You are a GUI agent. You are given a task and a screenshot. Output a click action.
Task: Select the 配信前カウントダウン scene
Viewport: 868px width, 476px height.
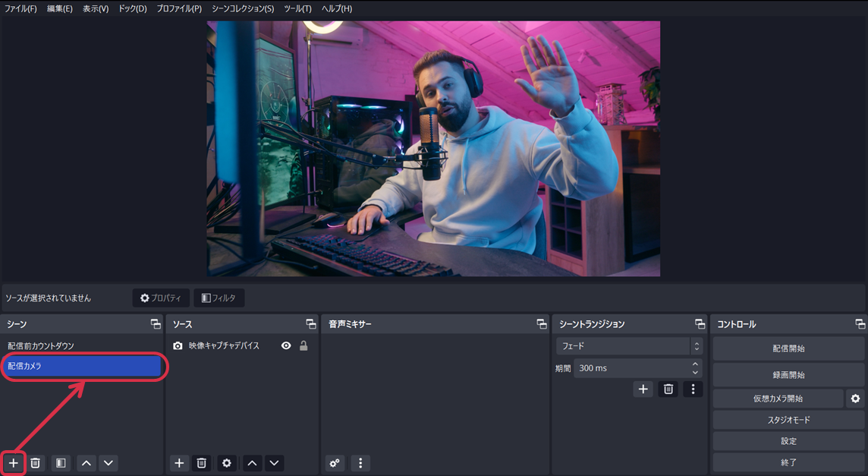coord(42,346)
